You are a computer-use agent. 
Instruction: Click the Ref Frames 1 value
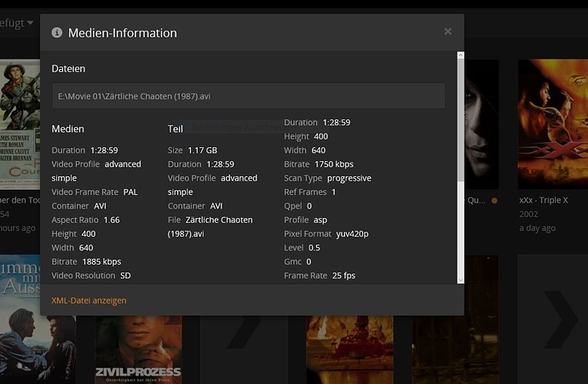tap(334, 192)
